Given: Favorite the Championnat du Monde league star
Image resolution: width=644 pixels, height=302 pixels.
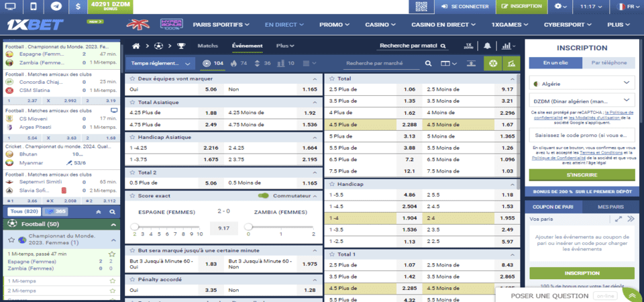Looking at the screenshot, I should (x=11, y=240).
